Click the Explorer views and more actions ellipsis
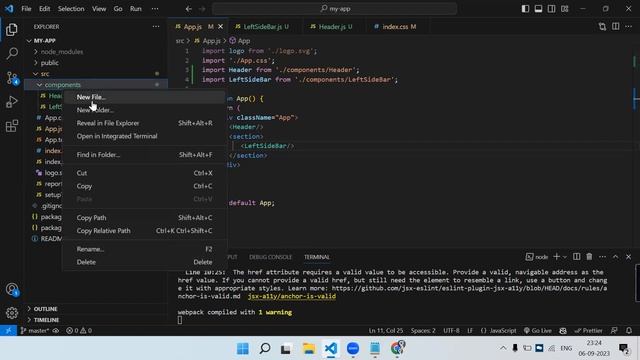 point(156,27)
